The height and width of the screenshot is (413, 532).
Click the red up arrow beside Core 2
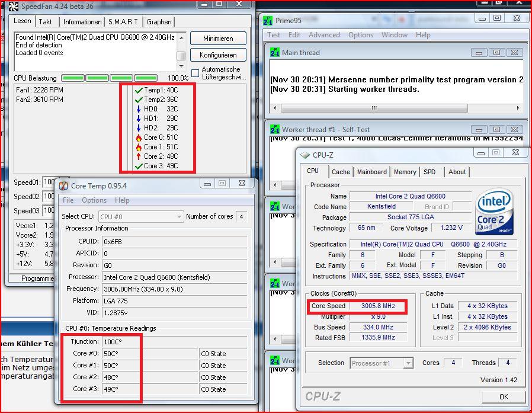[139, 156]
